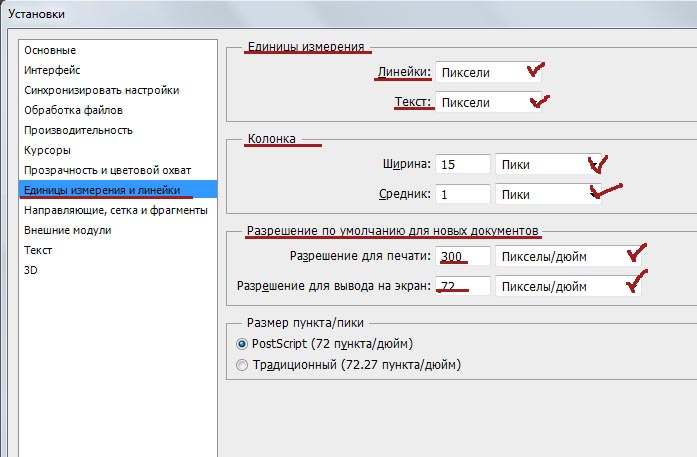Expand the Средник units dropdown

point(553,193)
